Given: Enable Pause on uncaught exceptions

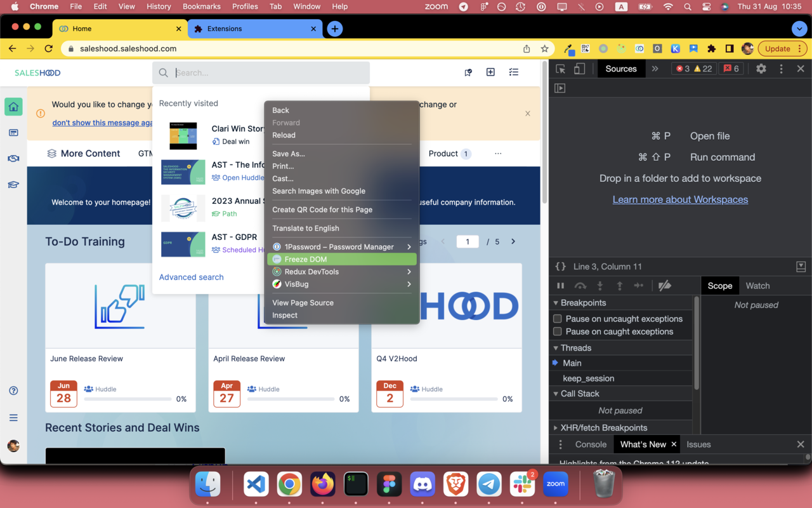Looking at the screenshot, I should [558, 319].
